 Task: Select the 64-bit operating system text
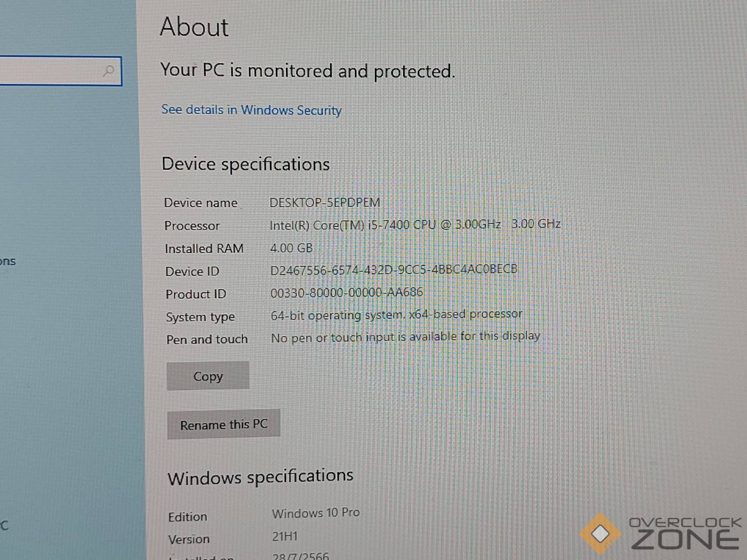point(397,314)
